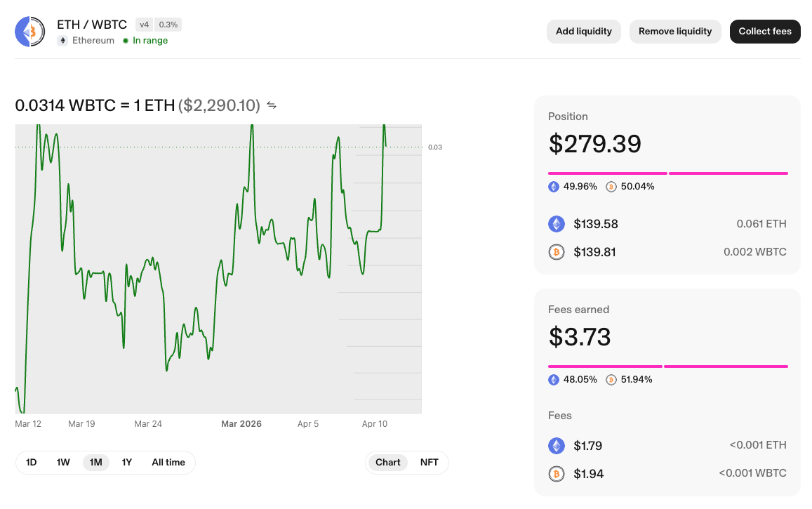This screenshot has width=812, height=509.
Task: Click the swap price direction arrows icon
Action: click(272, 106)
